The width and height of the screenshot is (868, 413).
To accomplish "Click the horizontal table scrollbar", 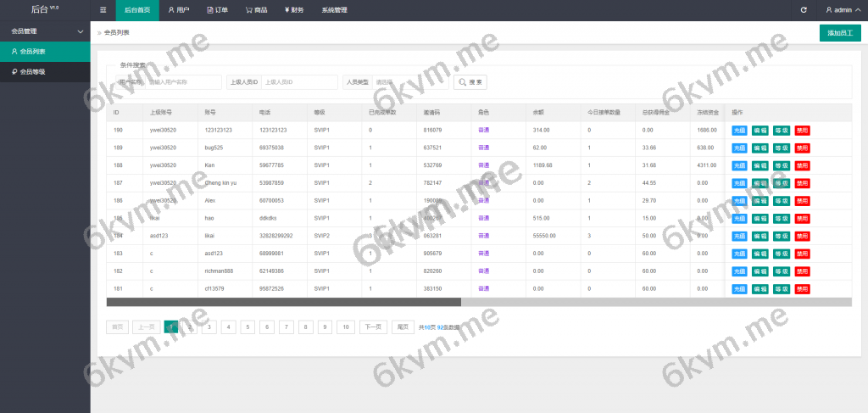I will 284,301.
